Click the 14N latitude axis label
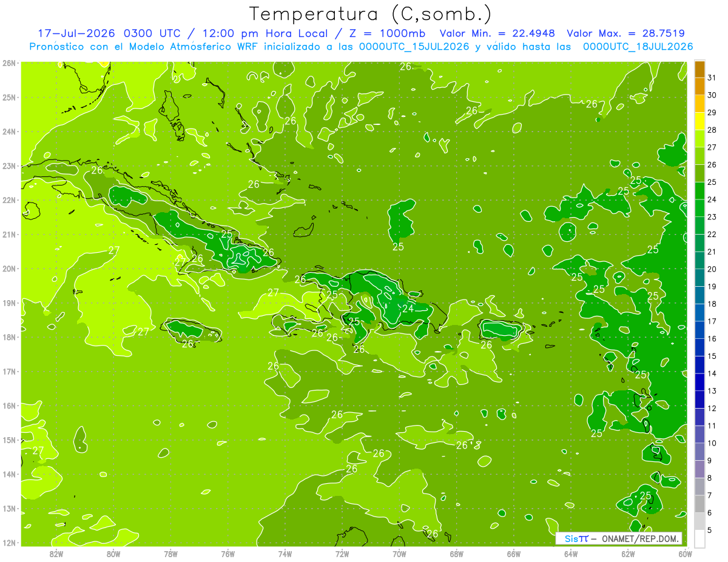 coord(10,474)
